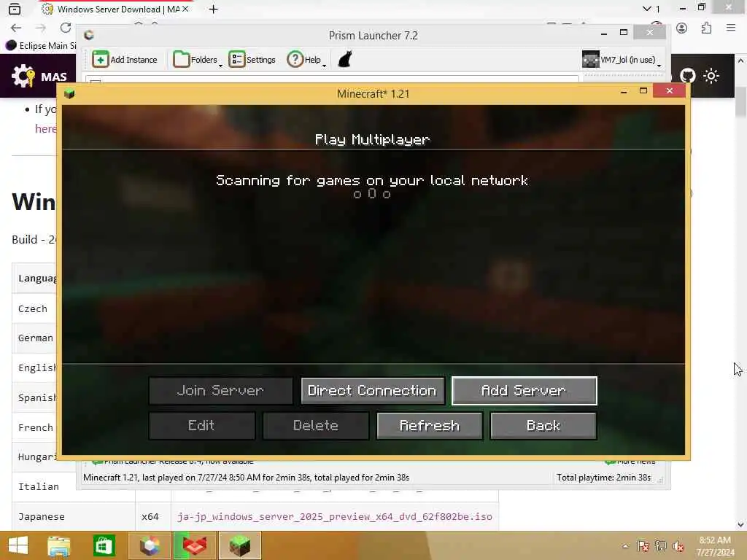
Task: Open Prism Launcher Settings
Action: click(x=252, y=60)
